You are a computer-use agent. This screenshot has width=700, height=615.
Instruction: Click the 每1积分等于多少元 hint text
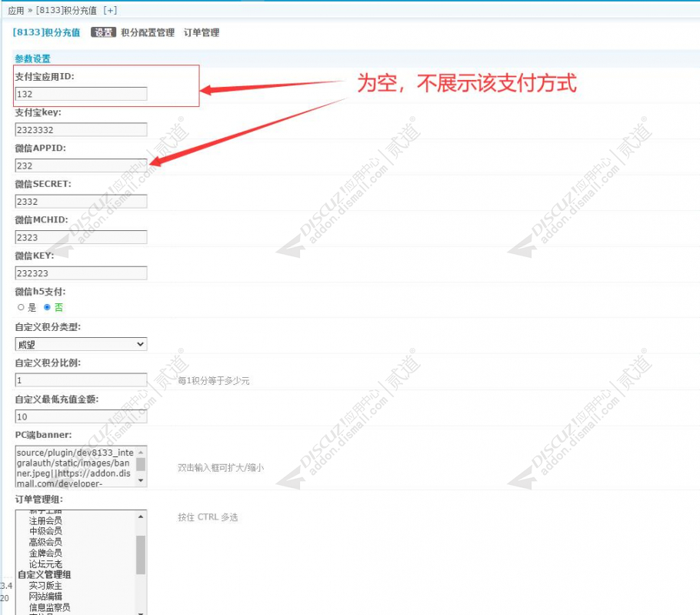point(213,381)
